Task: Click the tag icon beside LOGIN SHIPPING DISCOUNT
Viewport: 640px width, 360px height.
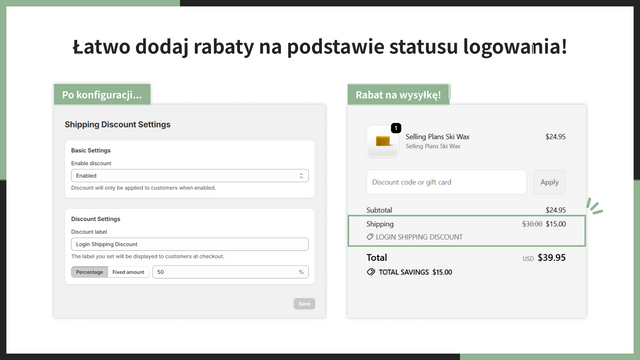Action: (x=370, y=237)
